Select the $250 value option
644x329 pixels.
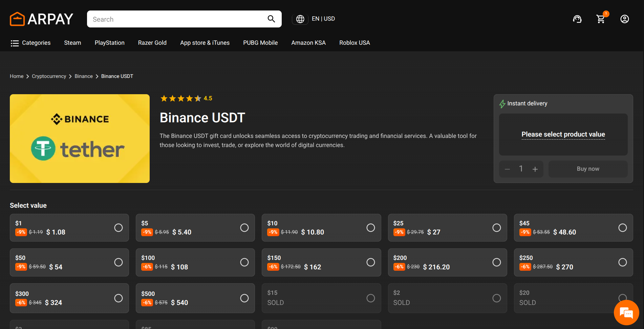(x=573, y=262)
